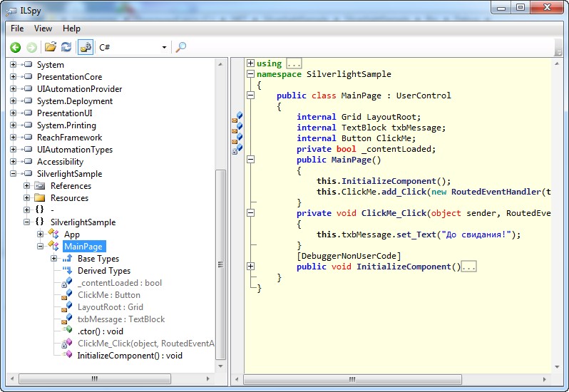The height and width of the screenshot is (392, 569).
Task: Click the RoutedEventHandler type link in code
Action: coord(496,192)
